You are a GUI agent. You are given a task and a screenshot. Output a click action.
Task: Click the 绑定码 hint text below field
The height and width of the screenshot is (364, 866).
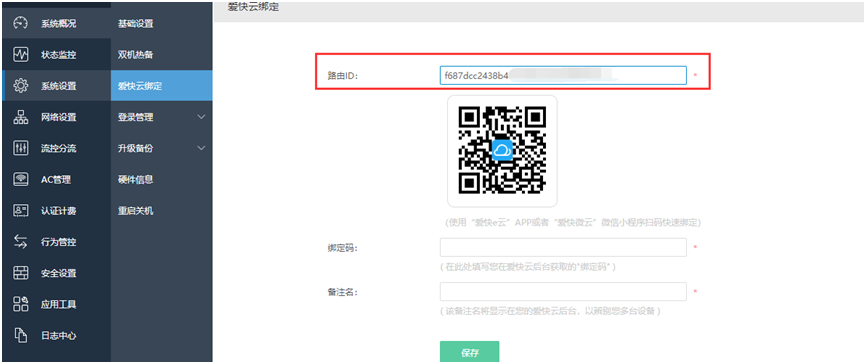pos(528,267)
